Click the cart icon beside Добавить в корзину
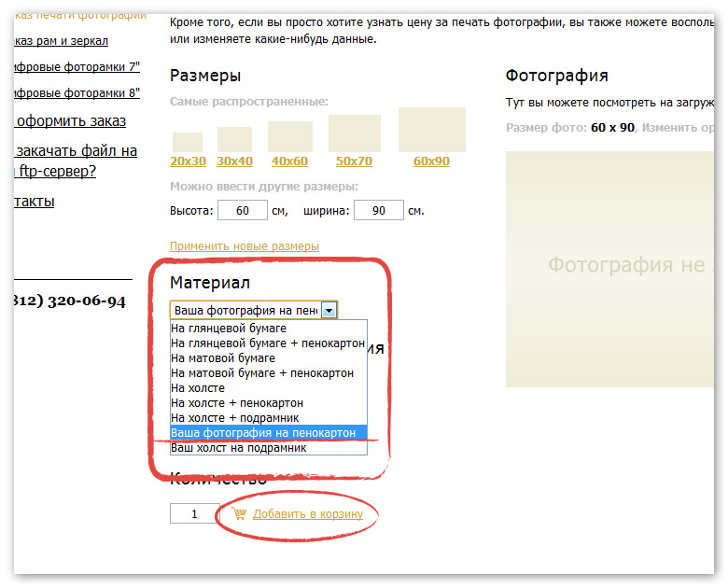728x588 pixels. tap(239, 513)
